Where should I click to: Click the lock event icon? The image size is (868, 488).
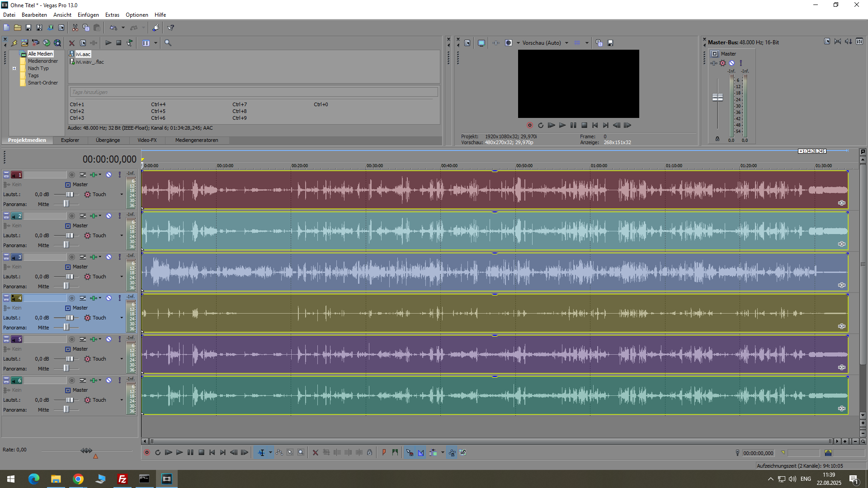(370, 453)
